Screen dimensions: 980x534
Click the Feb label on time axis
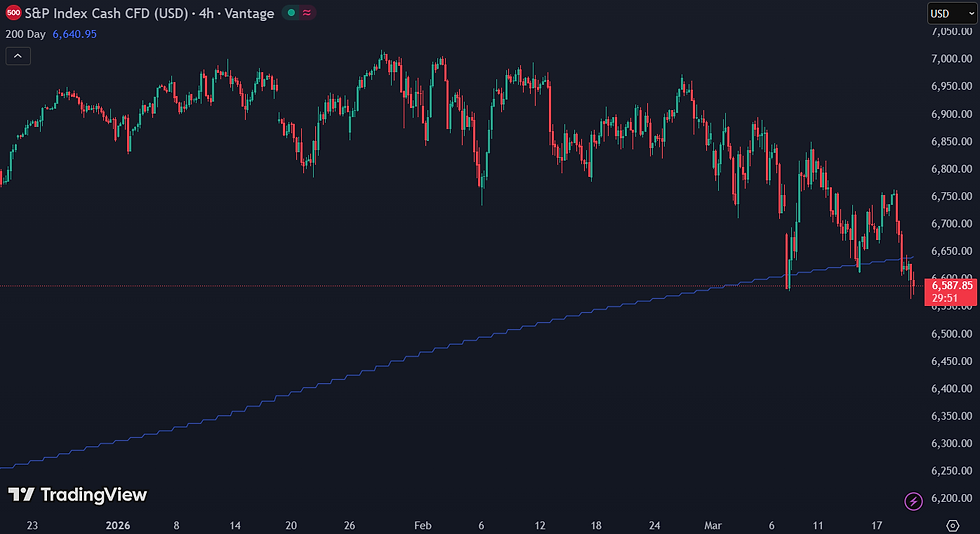tap(423, 525)
